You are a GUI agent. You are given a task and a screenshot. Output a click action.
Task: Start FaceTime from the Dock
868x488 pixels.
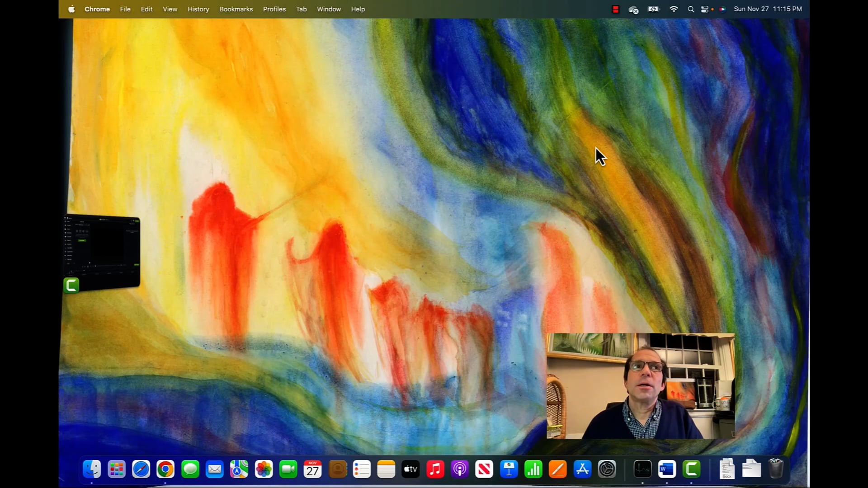(x=288, y=469)
